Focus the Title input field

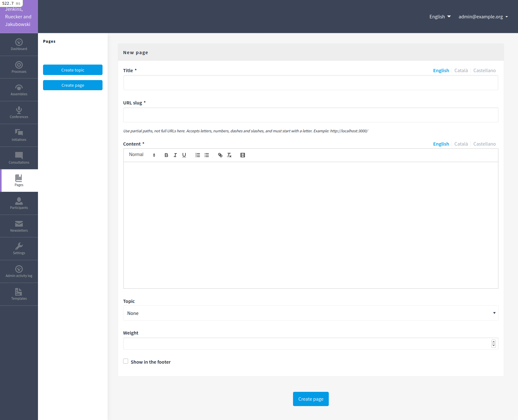click(311, 83)
